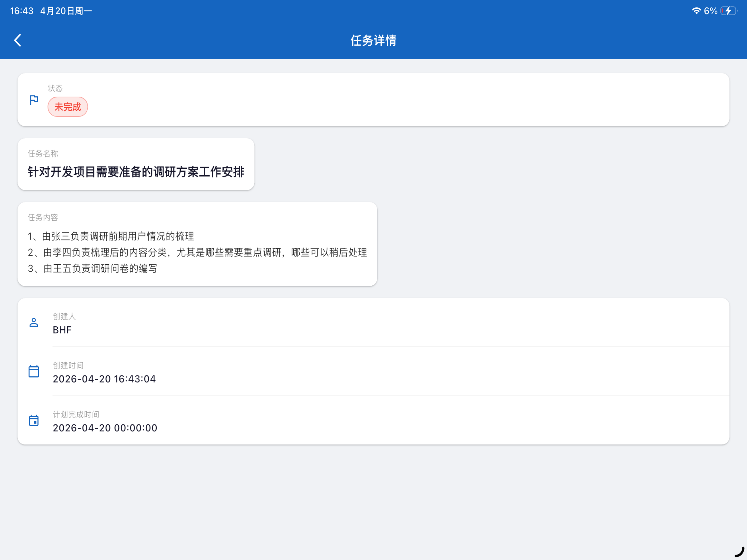The height and width of the screenshot is (560, 747).
Task: Click the planned completion calendar icon
Action: point(34,420)
